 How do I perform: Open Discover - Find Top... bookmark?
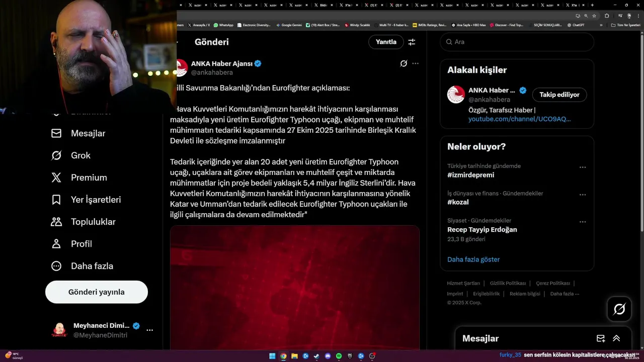(x=506, y=25)
